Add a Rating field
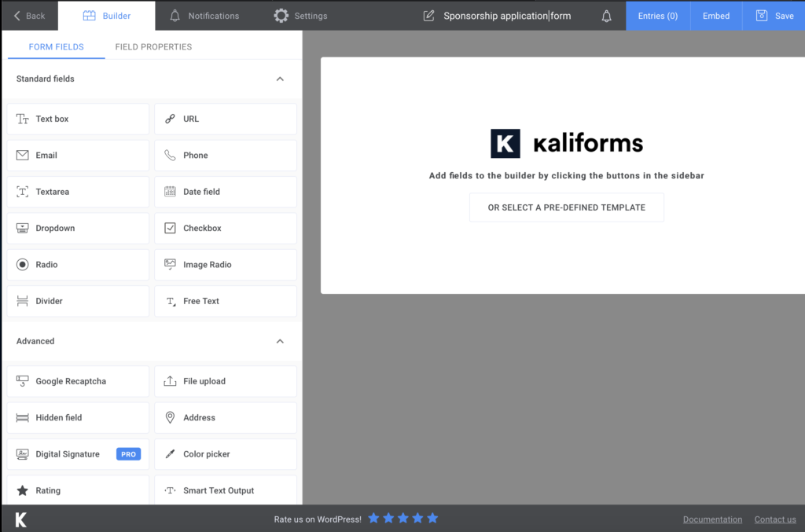This screenshot has width=805, height=532. click(78, 490)
